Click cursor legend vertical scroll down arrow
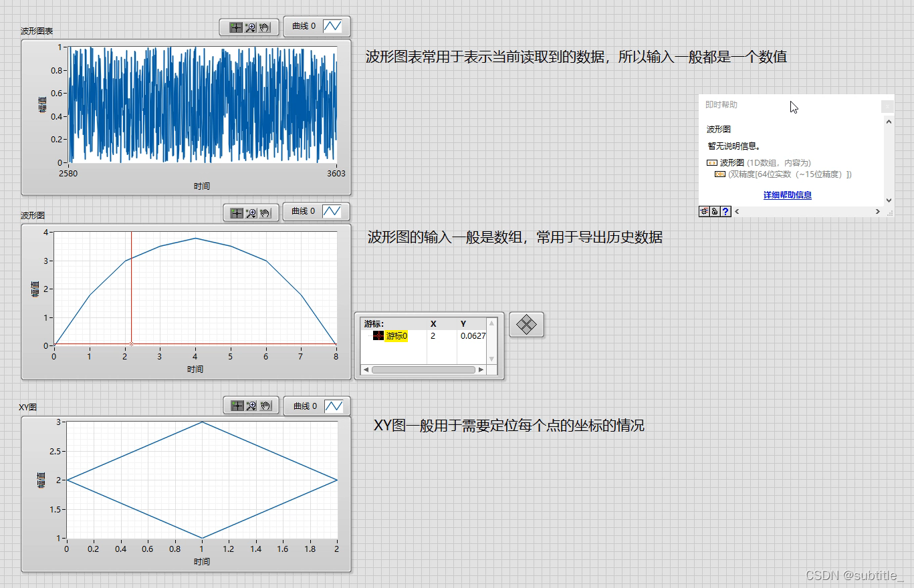This screenshot has width=914, height=588. (492, 359)
